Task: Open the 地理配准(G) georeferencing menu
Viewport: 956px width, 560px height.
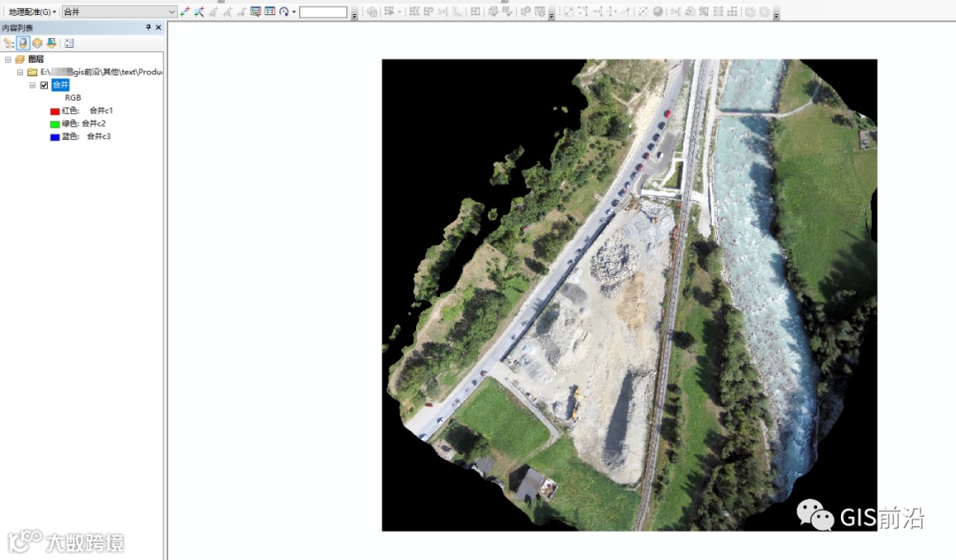Action: coord(32,12)
